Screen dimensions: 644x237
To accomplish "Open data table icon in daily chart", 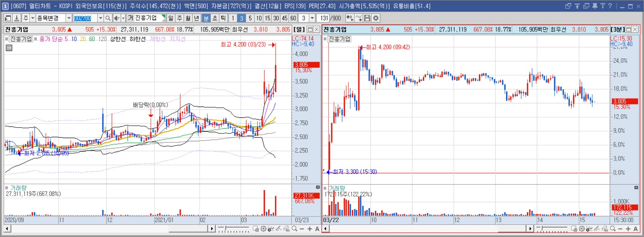I will (x=9, y=48).
